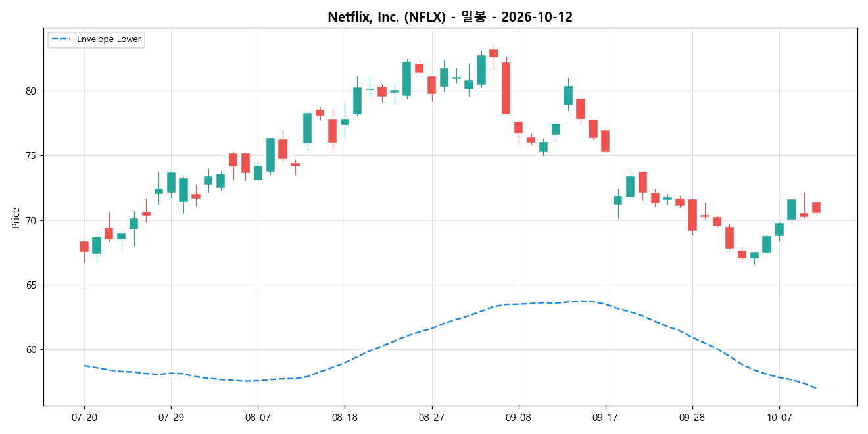Click the 08-27 x-axis date label
Viewport: 868px width, 434px height.
point(431,417)
